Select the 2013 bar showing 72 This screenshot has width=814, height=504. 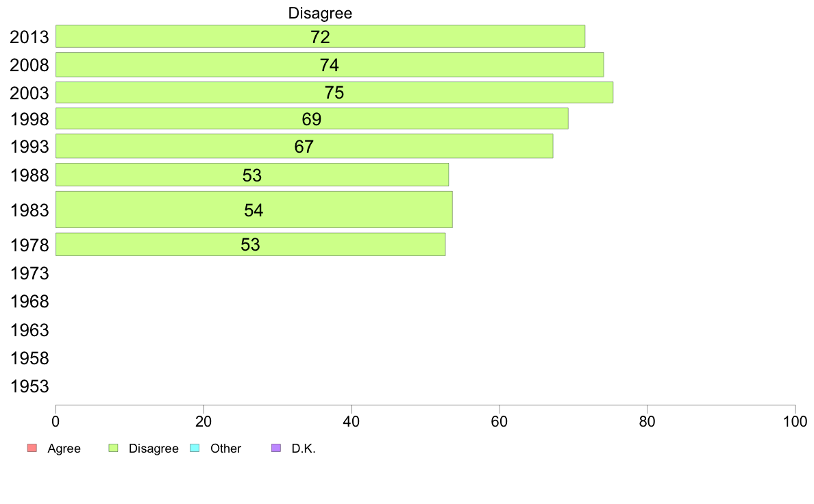click(x=320, y=36)
